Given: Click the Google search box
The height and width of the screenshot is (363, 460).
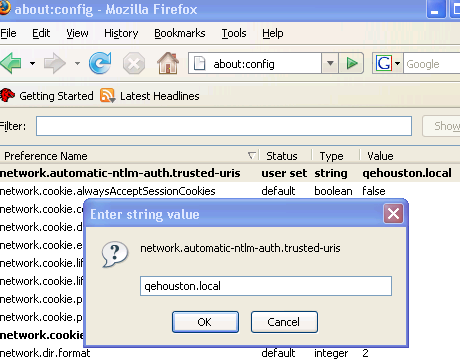Looking at the screenshot, I should tap(432, 63).
